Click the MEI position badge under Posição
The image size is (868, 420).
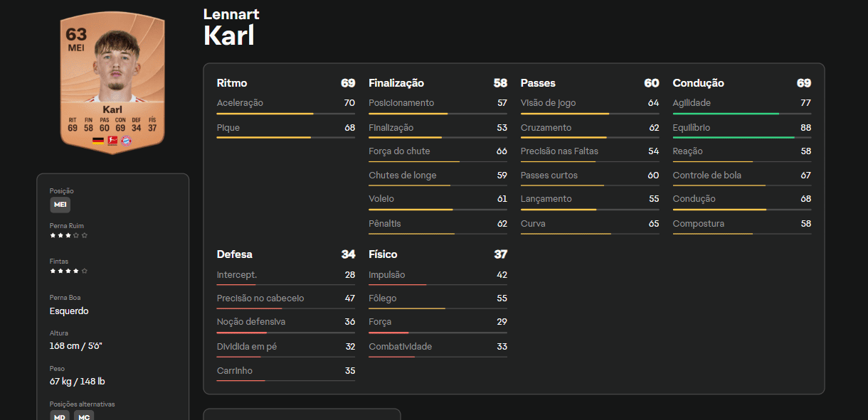60,205
